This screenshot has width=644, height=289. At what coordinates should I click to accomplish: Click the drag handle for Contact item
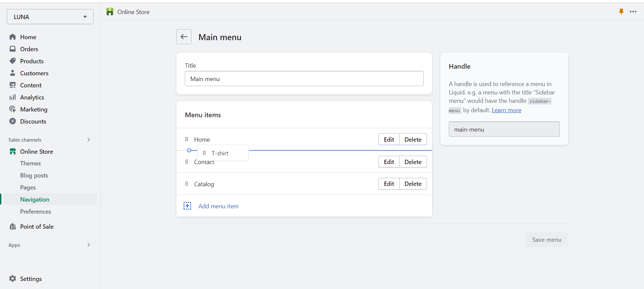tap(187, 162)
